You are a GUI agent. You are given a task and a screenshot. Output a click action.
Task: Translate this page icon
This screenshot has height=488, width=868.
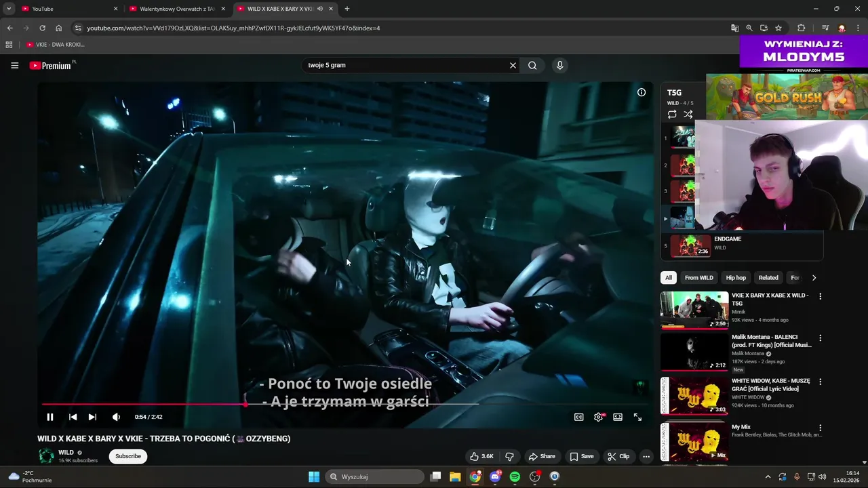tap(734, 28)
